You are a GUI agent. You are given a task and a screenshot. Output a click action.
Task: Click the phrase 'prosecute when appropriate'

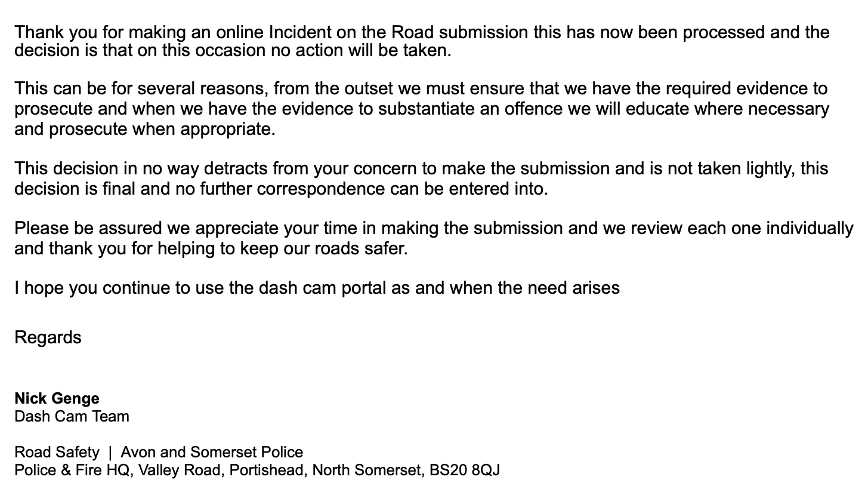(x=161, y=129)
